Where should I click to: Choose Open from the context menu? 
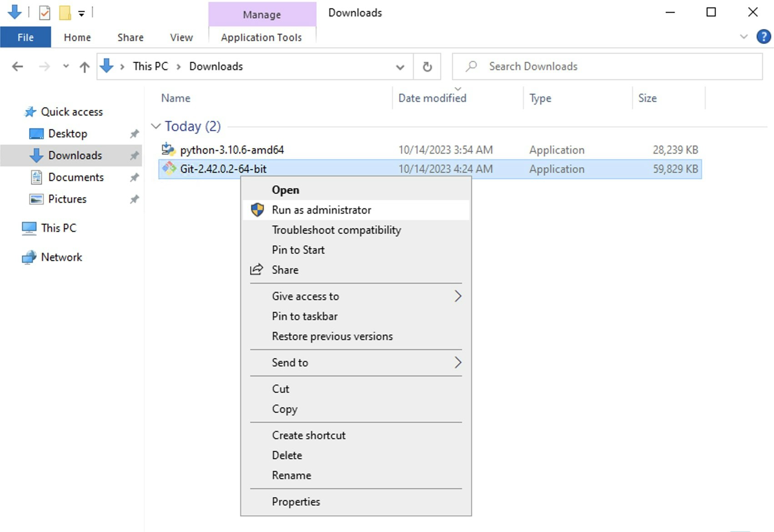point(356,190)
